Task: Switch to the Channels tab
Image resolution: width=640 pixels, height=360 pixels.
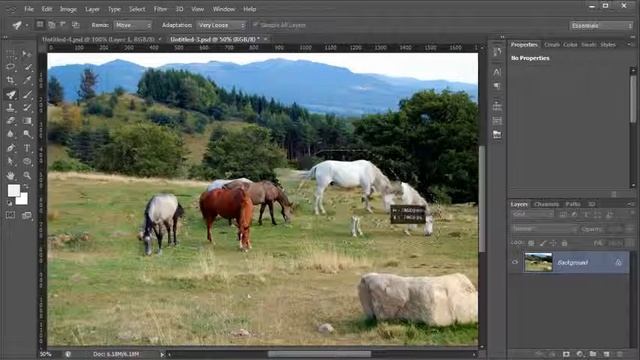Action: 547,204
